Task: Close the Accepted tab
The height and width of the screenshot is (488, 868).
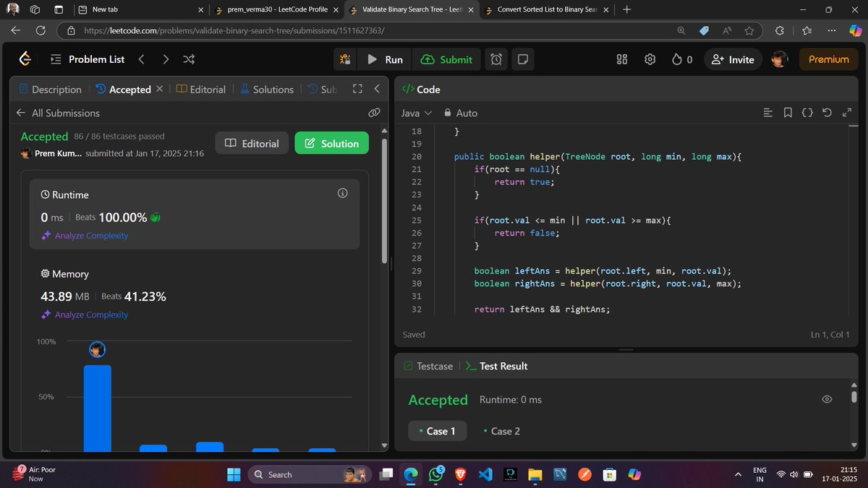Action: pyautogui.click(x=159, y=89)
